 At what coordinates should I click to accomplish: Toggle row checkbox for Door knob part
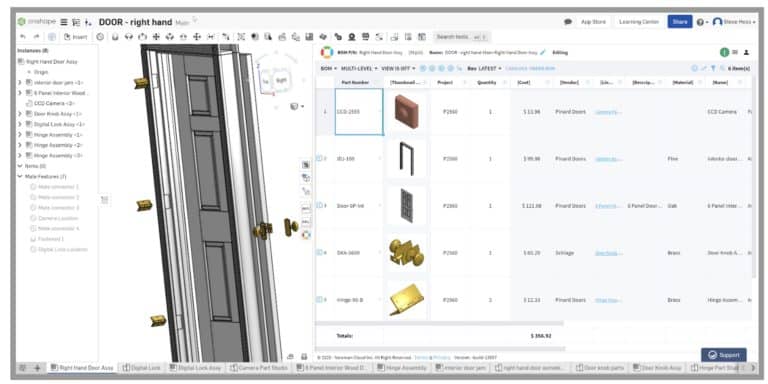pyautogui.click(x=319, y=253)
